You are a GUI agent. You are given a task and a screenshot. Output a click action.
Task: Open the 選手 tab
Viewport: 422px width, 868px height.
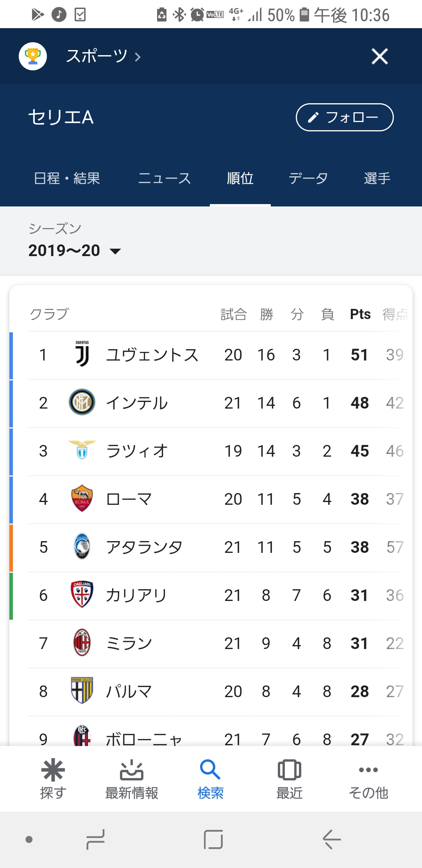click(x=377, y=178)
